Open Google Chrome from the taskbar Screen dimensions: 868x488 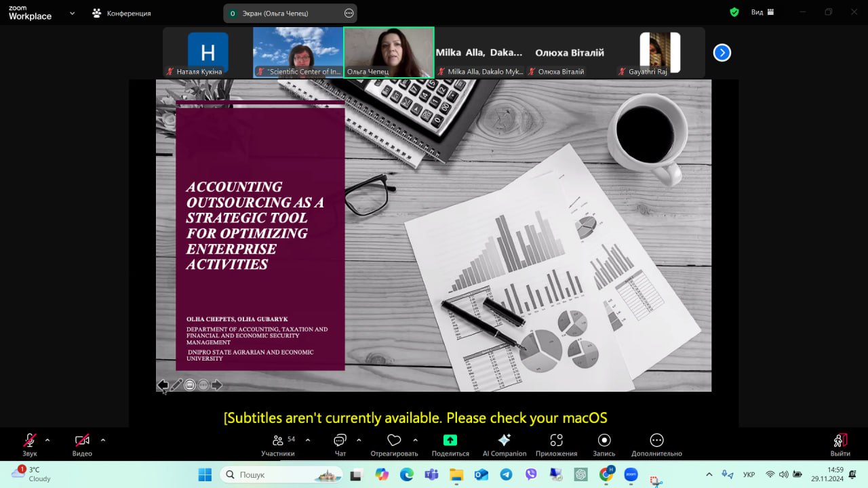(606, 474)
